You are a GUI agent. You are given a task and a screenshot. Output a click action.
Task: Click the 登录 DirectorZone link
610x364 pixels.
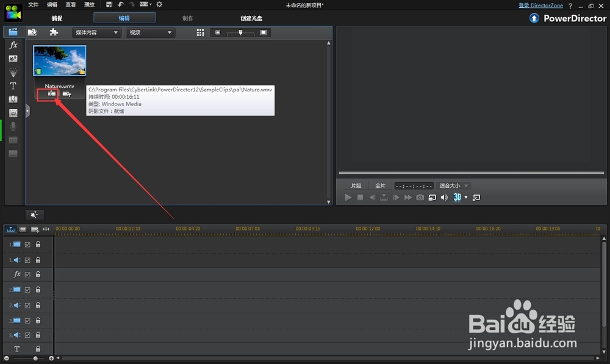pyautogui.click(x=540, y=5)
